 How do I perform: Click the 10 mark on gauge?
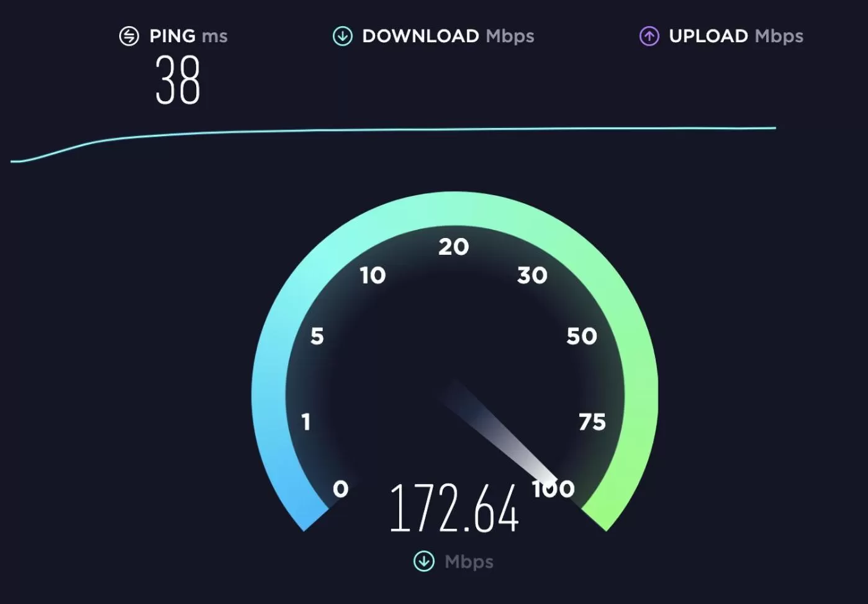[373, 275]
